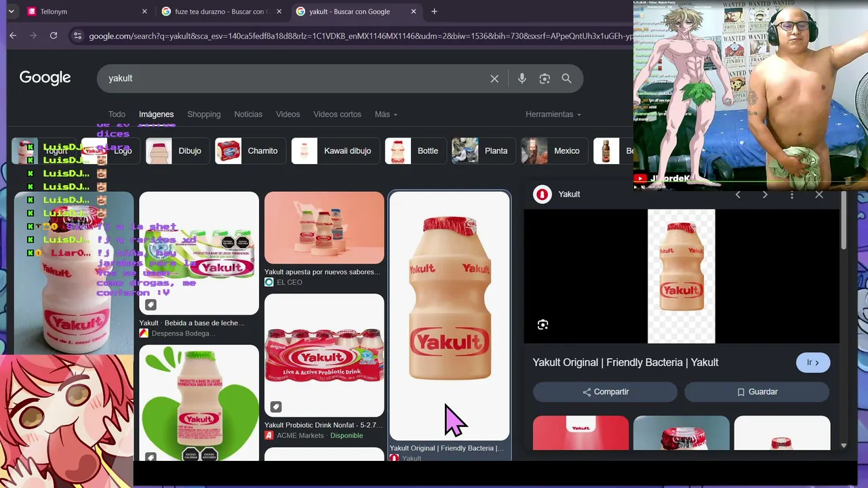Share the image with Compartir
This screenshot has height=488, width=868.
605,392
